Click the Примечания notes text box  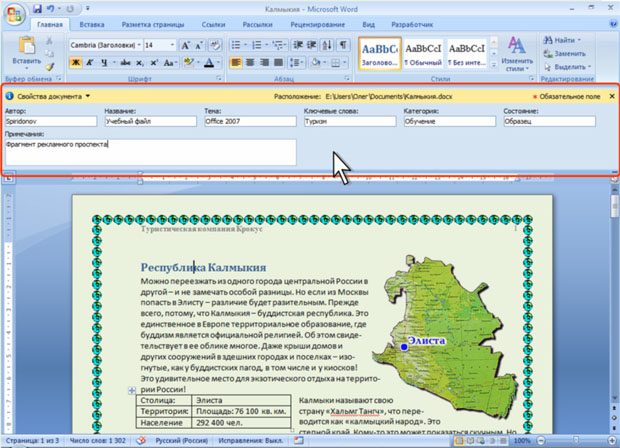151,152
